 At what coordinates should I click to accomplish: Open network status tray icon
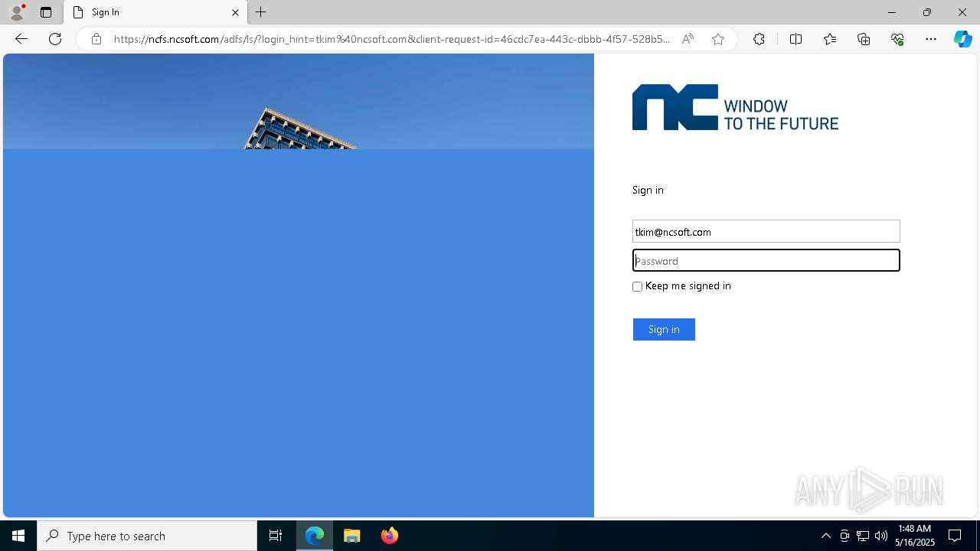point(863,536)
